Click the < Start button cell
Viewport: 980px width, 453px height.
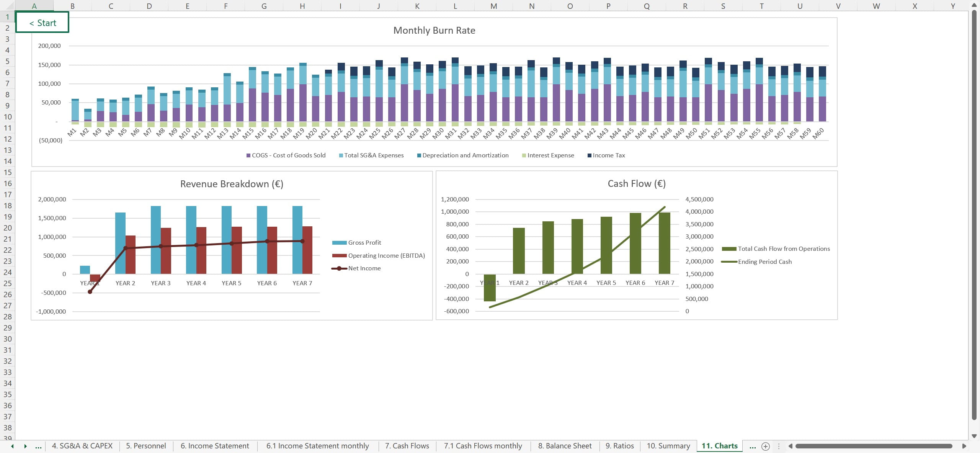point(42,23)
